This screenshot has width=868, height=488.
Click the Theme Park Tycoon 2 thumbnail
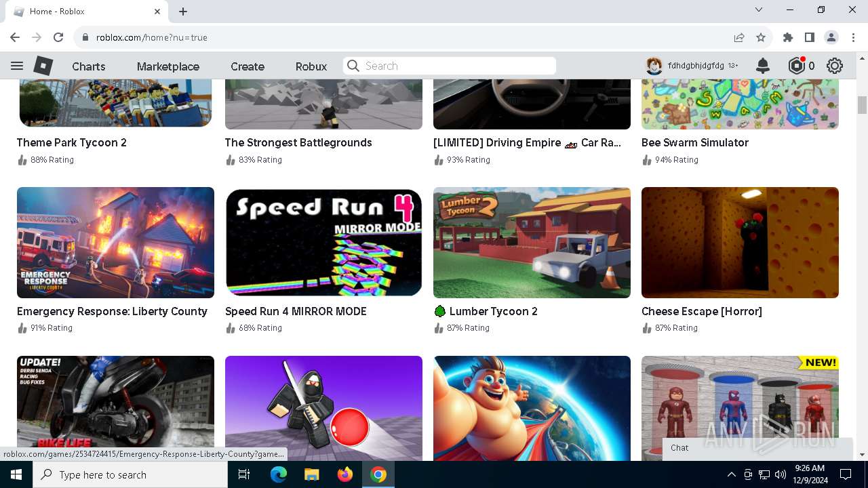click(x=115, y=104)
